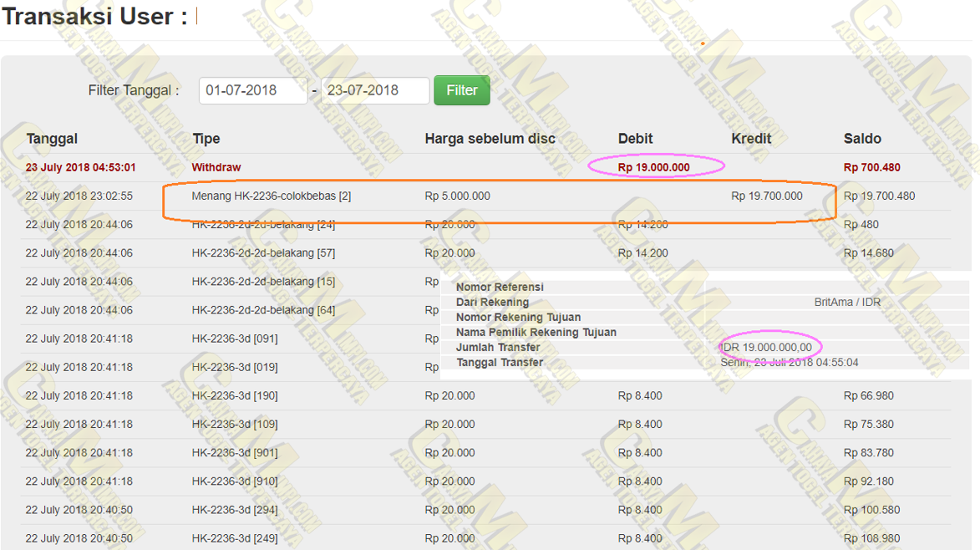This screenshot has width=980, height=550.
Task: Click the IDR 19.000.000,00 transfer amount
Action: (x=766, y=348)
